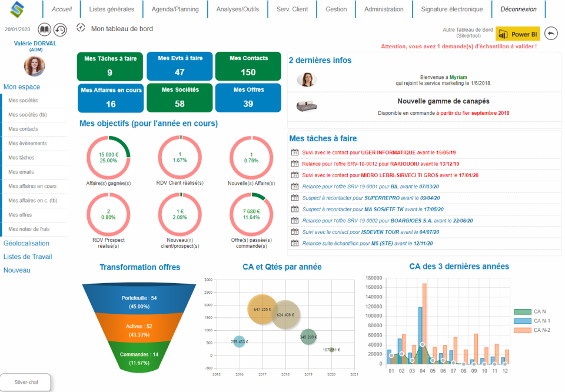This screenshot has width=565, height=392.
Task: Open the Administration menu
Action: (384, 9)
